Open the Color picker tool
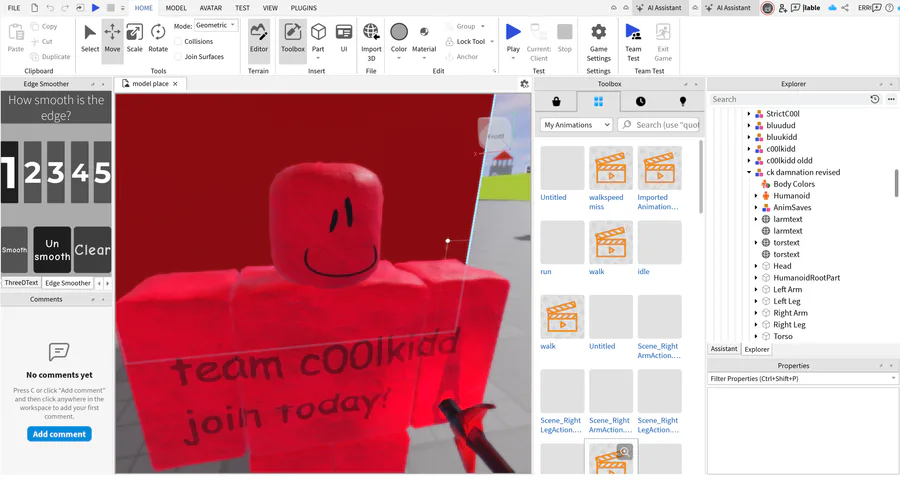 coord(399,40)
